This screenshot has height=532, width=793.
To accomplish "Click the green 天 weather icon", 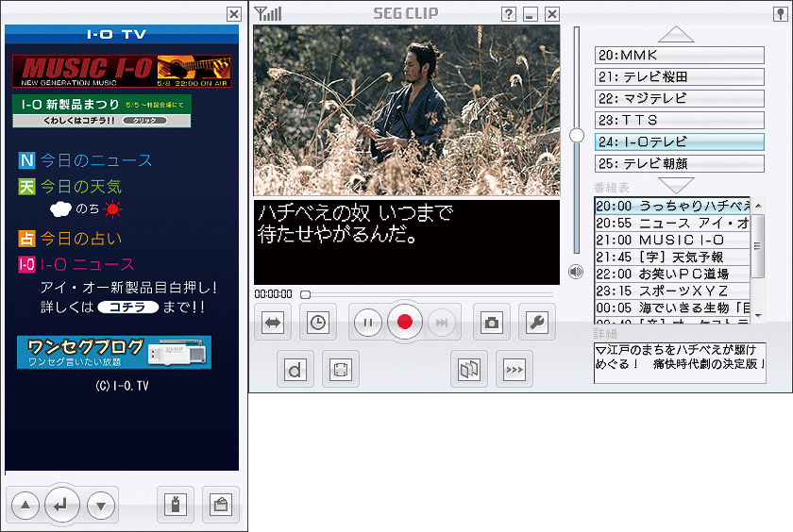I will (x=26, y=187).
